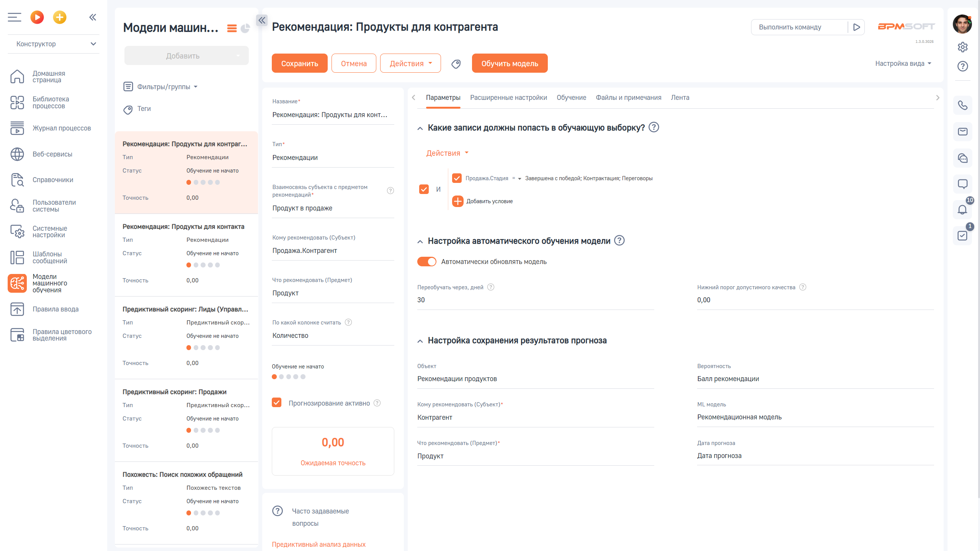Image resolution: width=980 pixels, height=551 pixels.
Task: Open notifications bell icon
Action: click(x=962, y=210)
